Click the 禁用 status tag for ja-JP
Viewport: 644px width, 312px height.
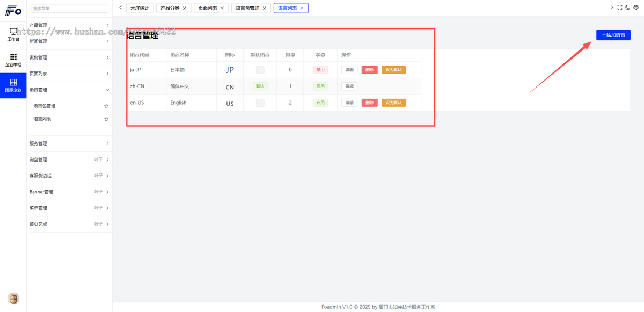click(x=320, y=70)
